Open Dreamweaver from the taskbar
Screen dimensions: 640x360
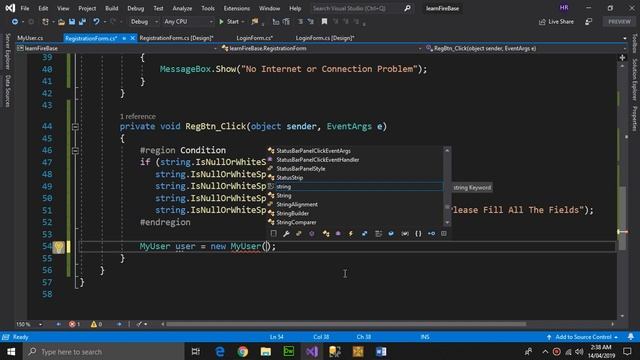coord(289,351)
